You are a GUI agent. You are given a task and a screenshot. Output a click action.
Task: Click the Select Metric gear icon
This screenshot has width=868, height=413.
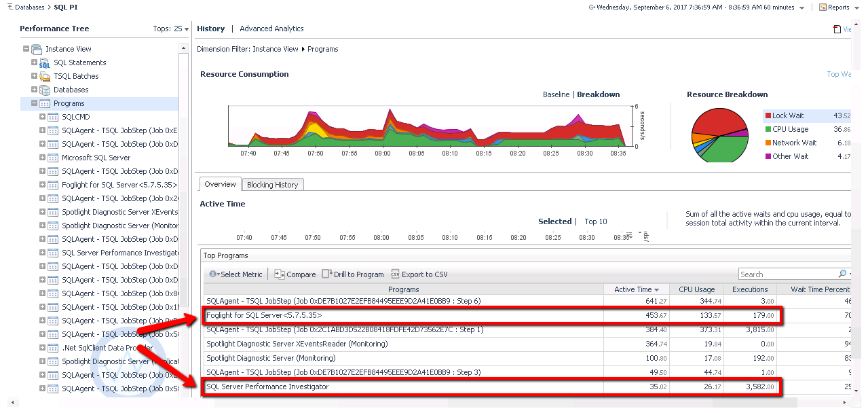(212, 274)
